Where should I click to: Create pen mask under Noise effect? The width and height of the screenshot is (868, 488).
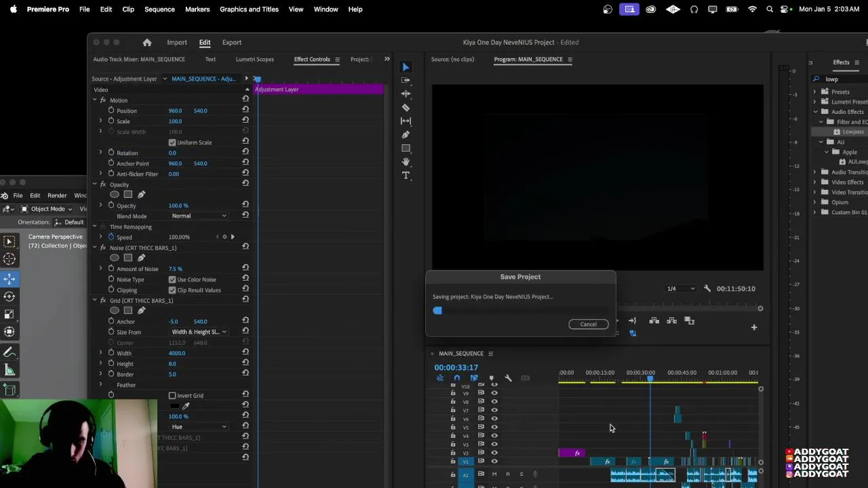[141, 258]
